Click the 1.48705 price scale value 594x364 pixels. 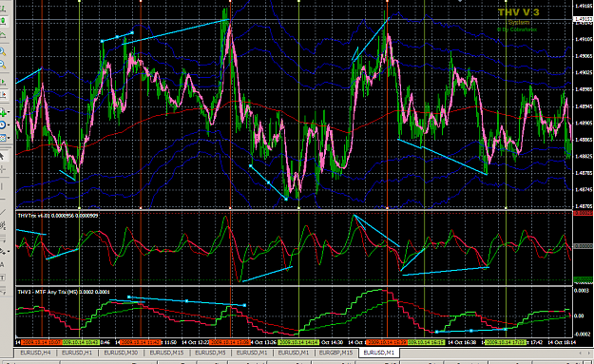coord(584,206)
